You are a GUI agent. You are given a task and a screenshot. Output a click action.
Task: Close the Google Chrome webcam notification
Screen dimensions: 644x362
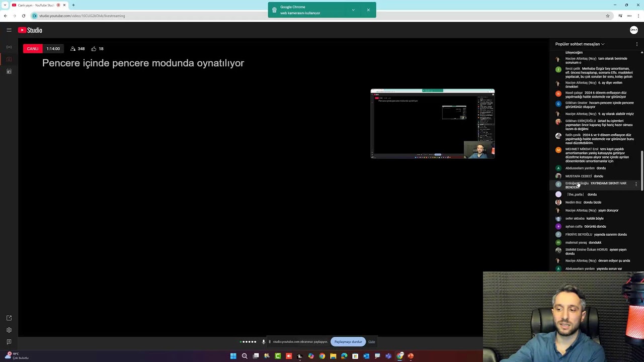(368, 10)
